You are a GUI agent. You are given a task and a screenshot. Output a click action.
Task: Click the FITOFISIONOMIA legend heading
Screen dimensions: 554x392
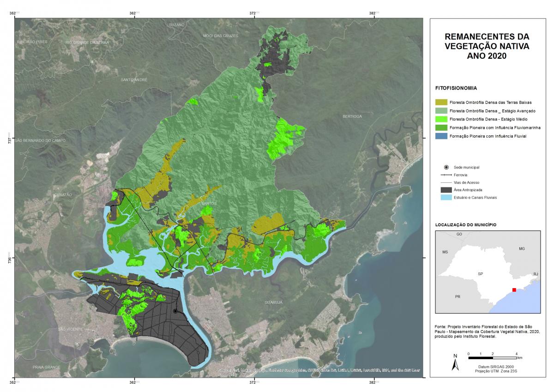click(456, 88)
